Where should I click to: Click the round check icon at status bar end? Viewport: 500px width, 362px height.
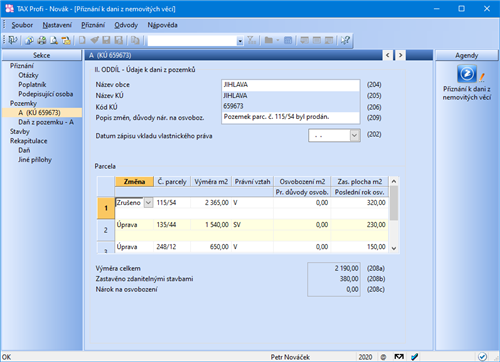(482, 357)
